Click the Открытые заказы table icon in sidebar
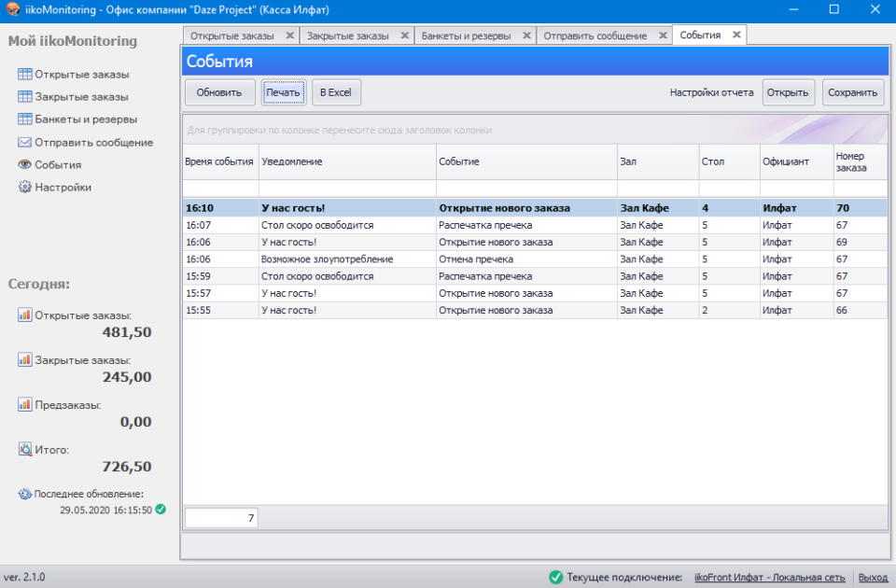This screenshot has width=896, height=588. click(x=25, y=75)
